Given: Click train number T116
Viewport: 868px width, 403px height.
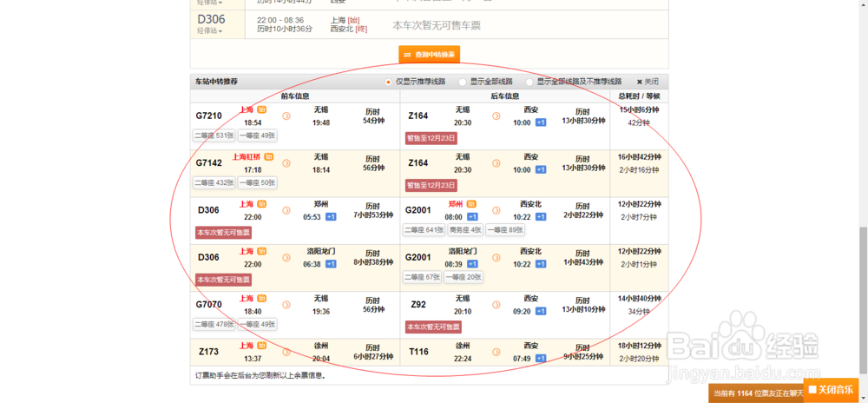Looking at the screenshot, I should coord(418,351).
